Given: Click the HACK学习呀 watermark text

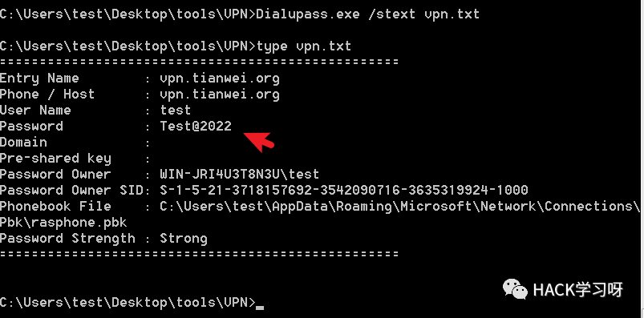Looking at the screenshot, I should 578,290.
